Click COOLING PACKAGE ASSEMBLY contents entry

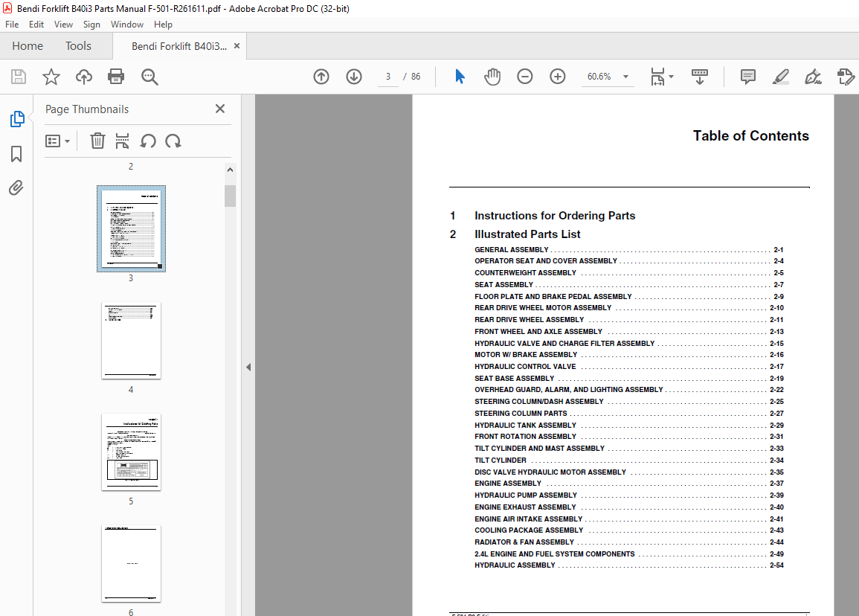pos(629,530)
